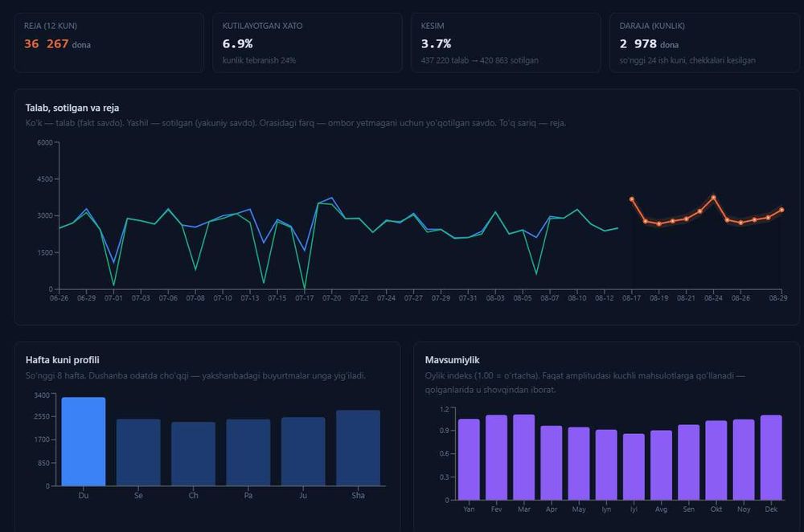Click the 6000 y-axis label
804x532 pixels.
pos(44,142)
